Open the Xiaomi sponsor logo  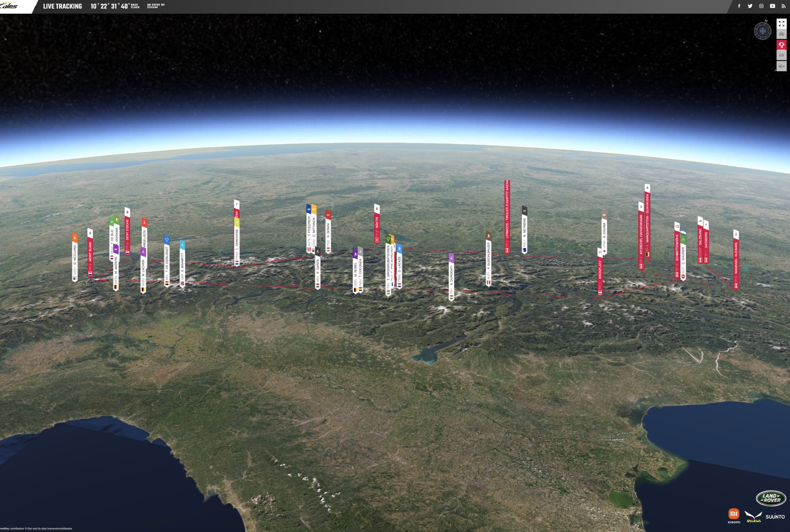tap(734, 516)
